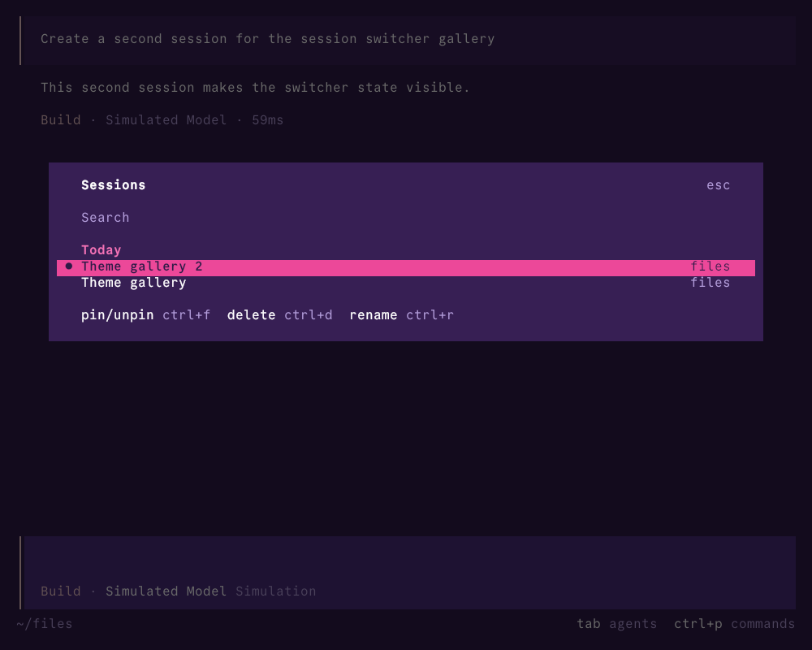Click Build agent label in prompt footer
Viewport: 812px width, 650px height.
pyautogui.click(x=61, y=591)
